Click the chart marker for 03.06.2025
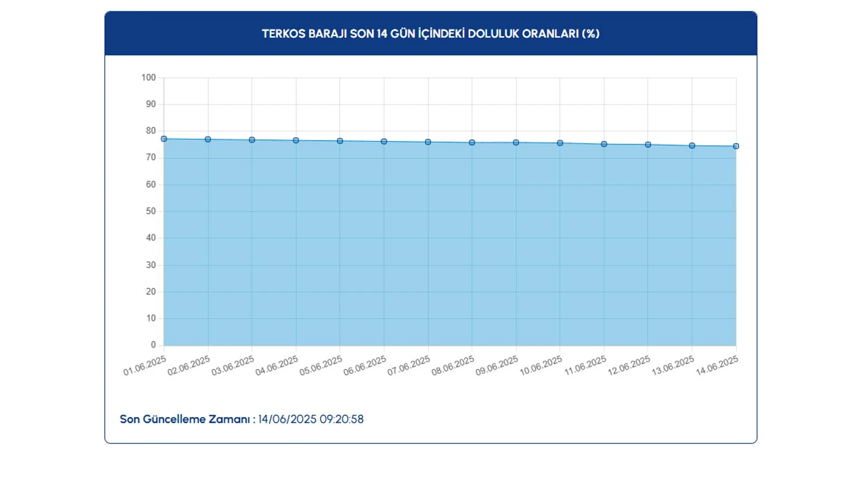 coord(252,140)
